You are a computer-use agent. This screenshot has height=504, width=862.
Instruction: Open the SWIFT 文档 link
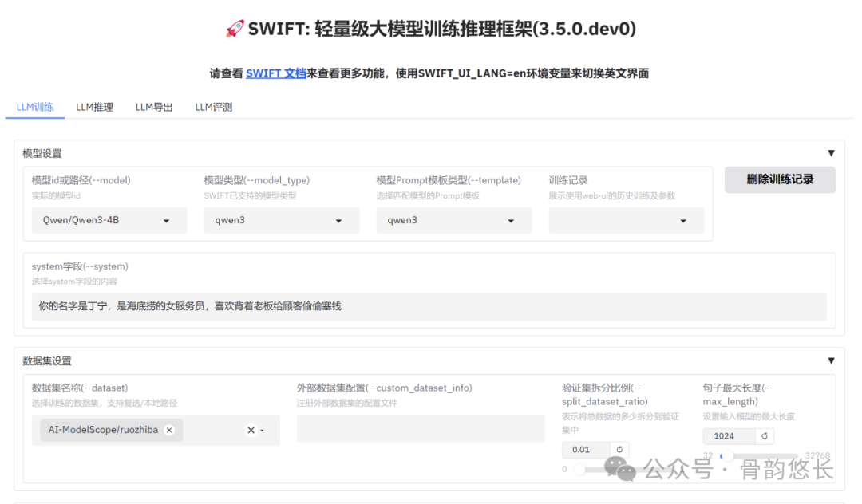(276, 73)
